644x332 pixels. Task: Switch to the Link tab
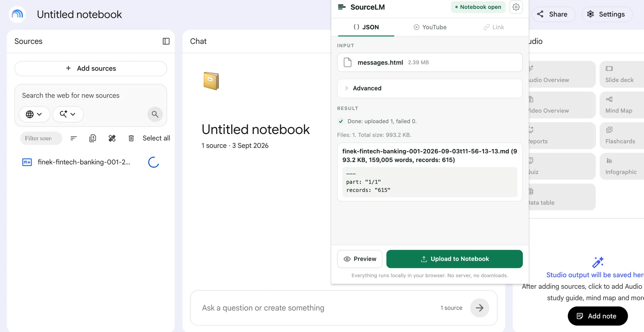[x=494, y=27]
